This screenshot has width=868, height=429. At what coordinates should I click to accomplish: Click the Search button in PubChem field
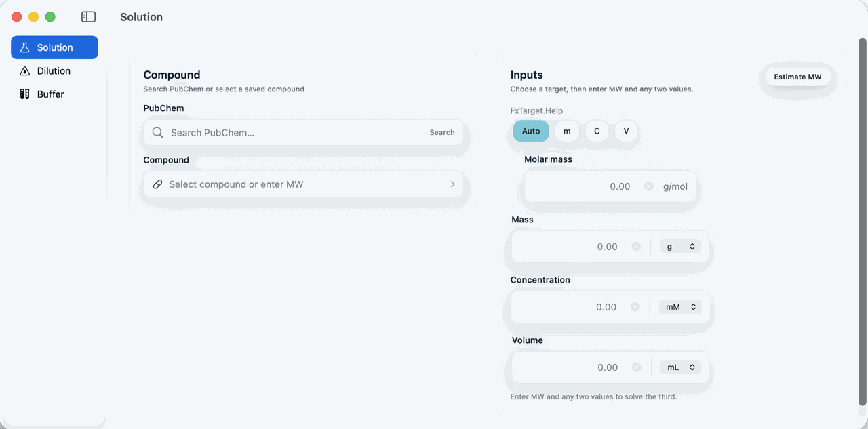click(442, 133)
